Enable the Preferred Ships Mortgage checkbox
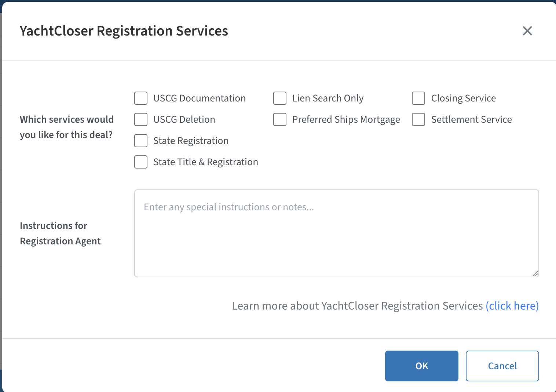 [280, 119]
